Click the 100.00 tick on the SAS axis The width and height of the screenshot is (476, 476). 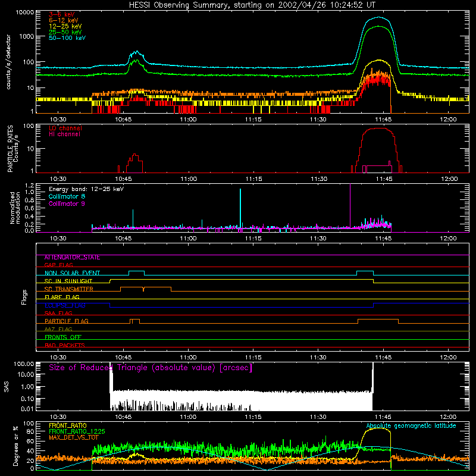pos(24,364)
